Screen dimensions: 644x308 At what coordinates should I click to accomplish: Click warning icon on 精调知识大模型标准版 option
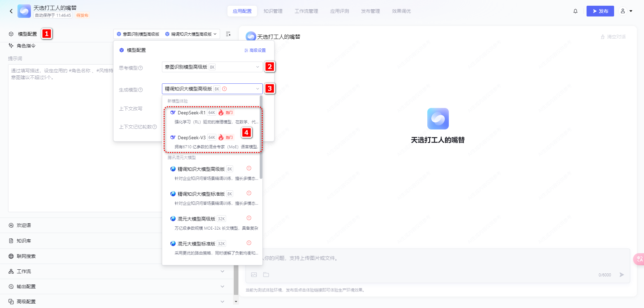[x=249, y=193]
